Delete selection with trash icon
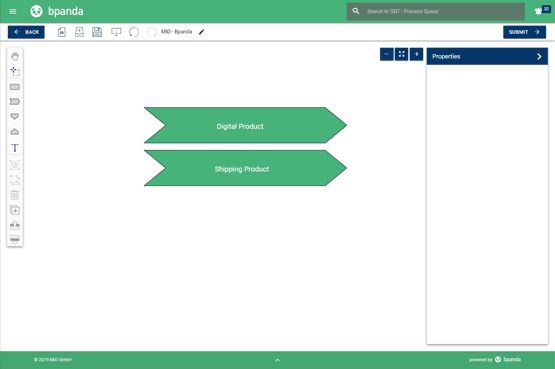555x369 pixels. tap(15, 195)
